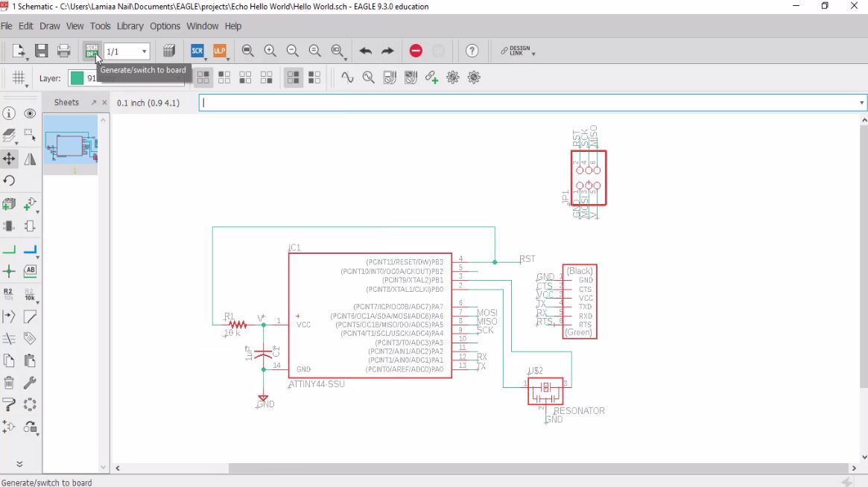
Task: Click the green layer color swatch
Action: click(77, 78)
